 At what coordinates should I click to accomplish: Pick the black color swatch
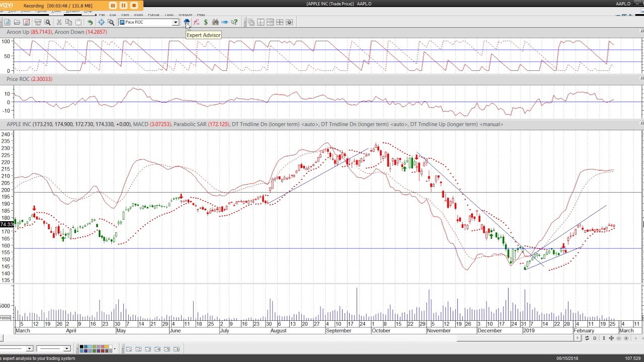click(82, 346)
